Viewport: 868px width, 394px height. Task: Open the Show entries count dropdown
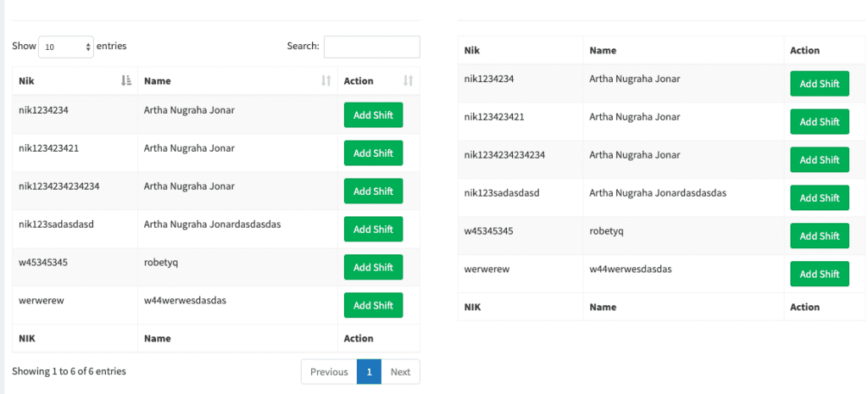[x=66, y=47]
